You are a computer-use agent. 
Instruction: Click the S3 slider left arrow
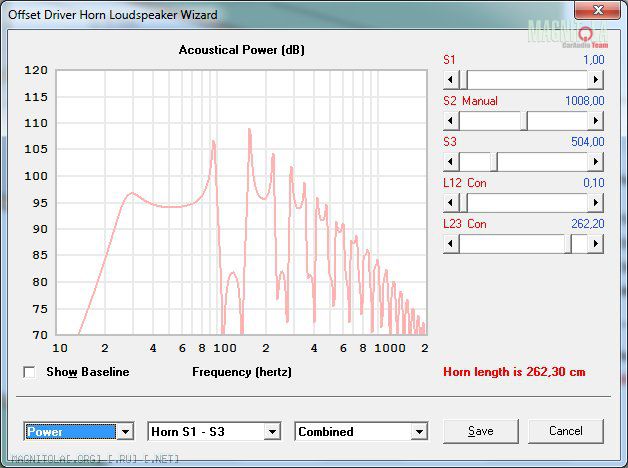tap(451, 162)
